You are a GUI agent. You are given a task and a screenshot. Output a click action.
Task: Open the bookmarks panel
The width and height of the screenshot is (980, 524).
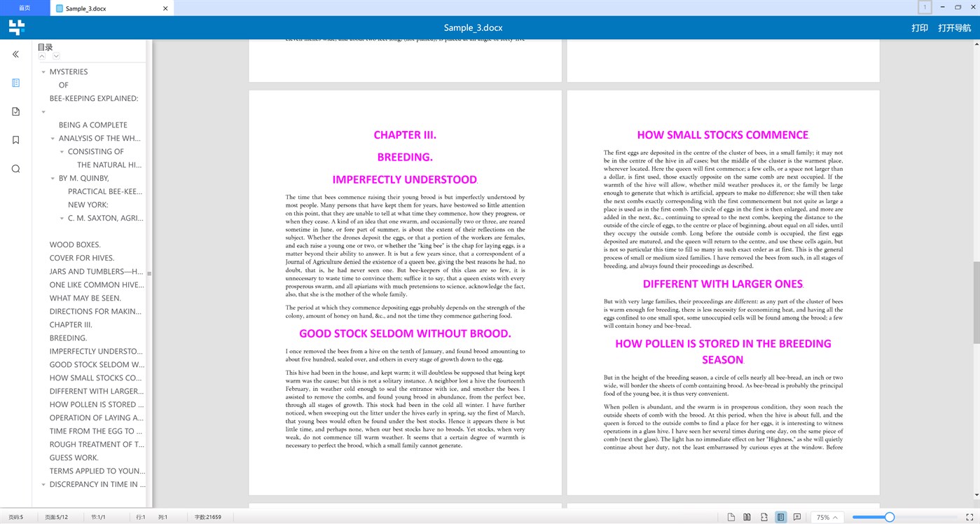click(15, 139)
